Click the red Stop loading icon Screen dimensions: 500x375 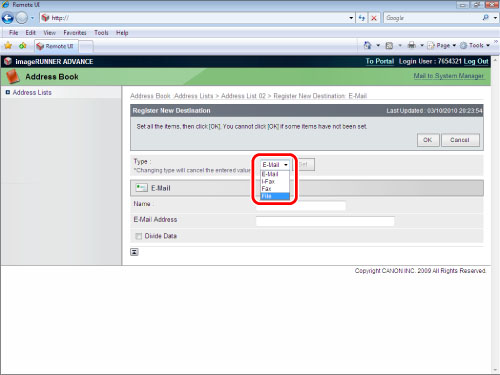(x=374, y=18)
